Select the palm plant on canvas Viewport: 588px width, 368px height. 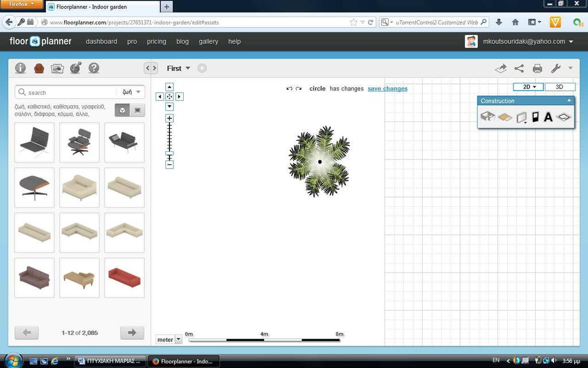coord(319,161)
